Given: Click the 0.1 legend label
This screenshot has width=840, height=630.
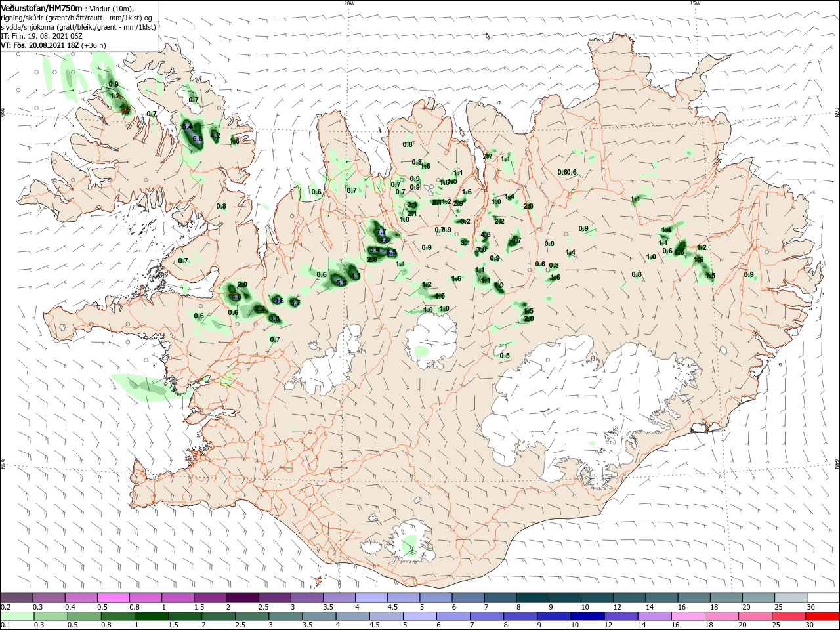Looking at the screenshot, I should [5, 625].
